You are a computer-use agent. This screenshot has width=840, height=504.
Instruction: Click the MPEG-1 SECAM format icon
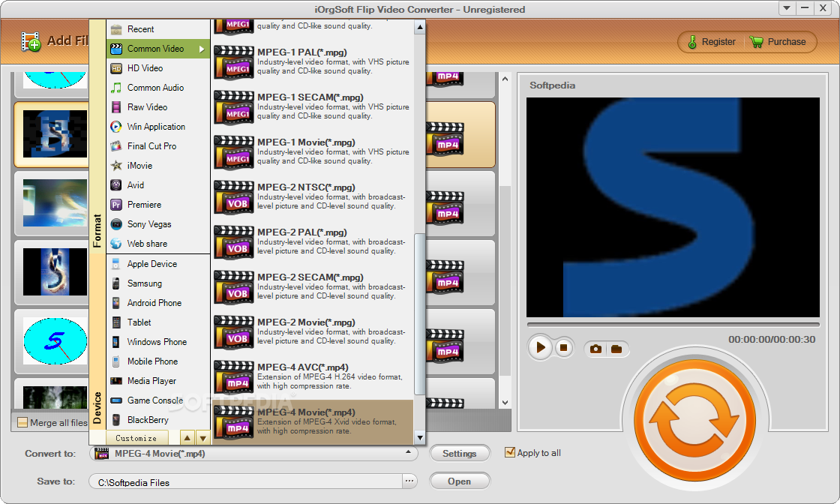tap(233, 108)
